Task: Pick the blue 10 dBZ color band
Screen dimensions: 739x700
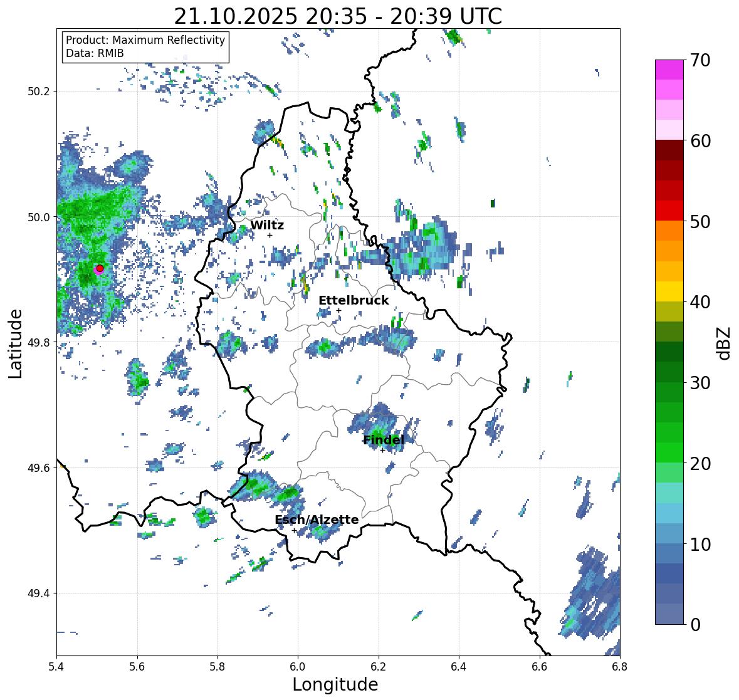Action: 669,533
